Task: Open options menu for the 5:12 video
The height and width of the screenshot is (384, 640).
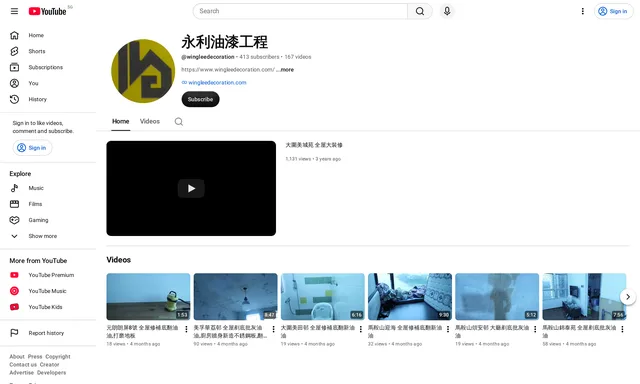Action: click(535, 329)
